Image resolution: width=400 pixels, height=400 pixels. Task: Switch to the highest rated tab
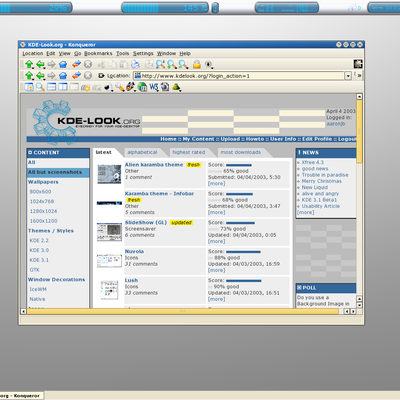[x=189, y=152]
